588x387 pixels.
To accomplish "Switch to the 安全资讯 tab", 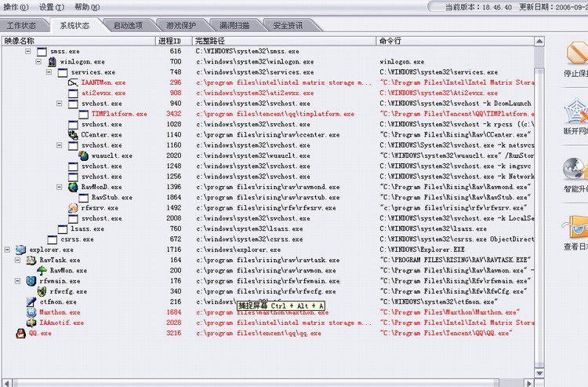I will [288, 25].
